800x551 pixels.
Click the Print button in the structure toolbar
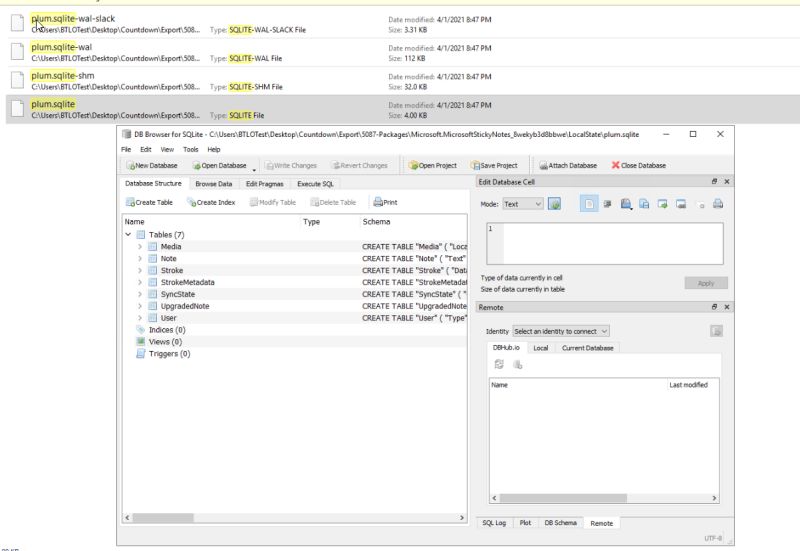click(x=385, y=203)
